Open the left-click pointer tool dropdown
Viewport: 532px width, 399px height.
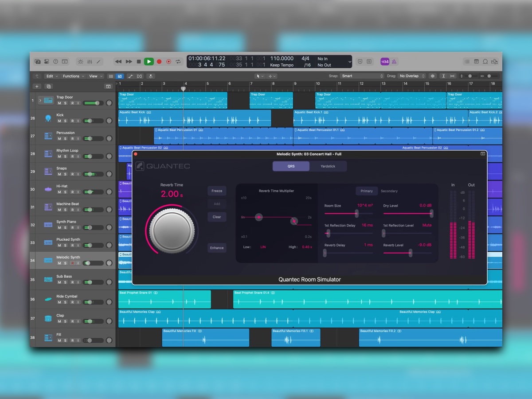click(x=261, y=76)
